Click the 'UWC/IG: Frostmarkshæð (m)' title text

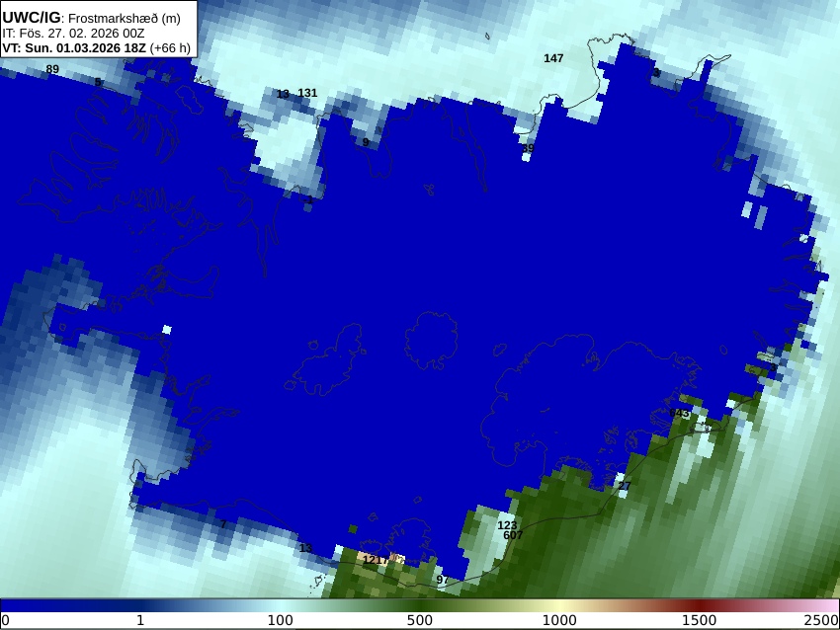tap(92, 18)
